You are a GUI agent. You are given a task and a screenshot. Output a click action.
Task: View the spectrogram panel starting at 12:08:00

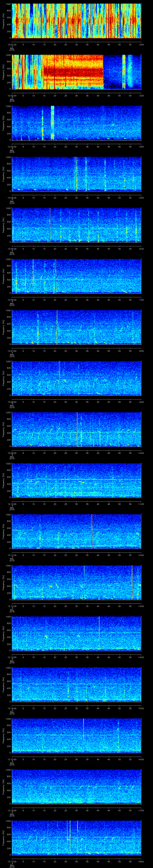(77, 378)
